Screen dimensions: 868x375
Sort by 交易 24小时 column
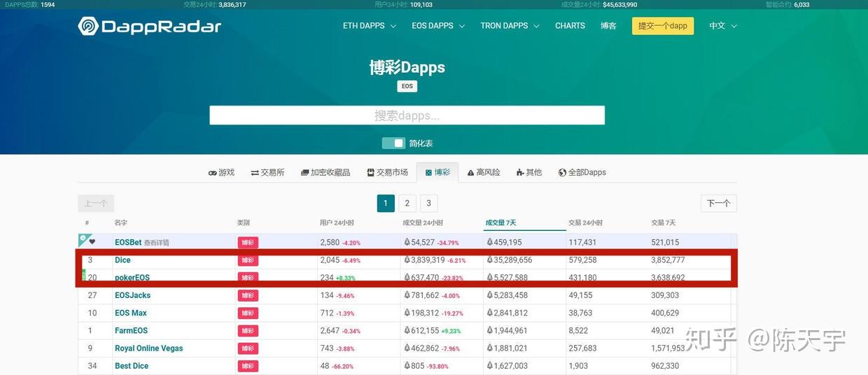tap(585, 222)
